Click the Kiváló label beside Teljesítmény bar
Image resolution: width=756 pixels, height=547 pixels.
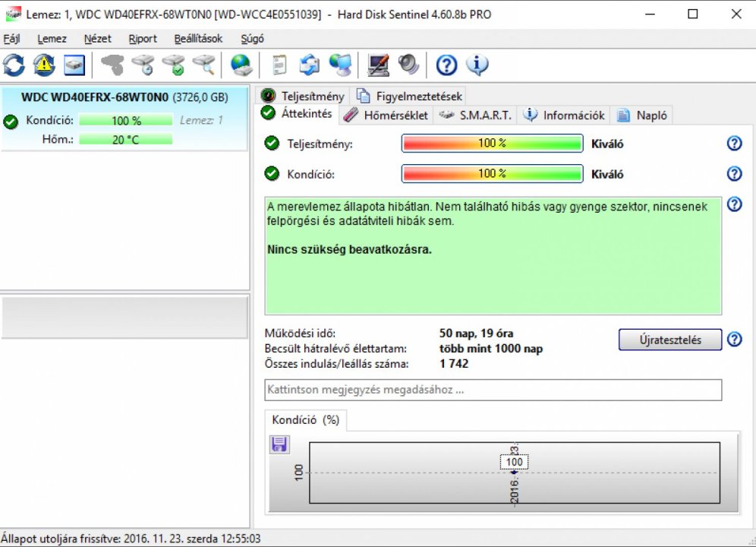[607, 144]
